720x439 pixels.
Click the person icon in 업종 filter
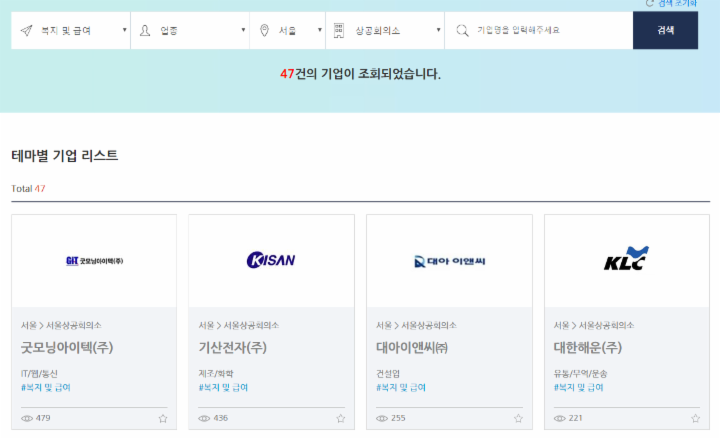point(145,31)
